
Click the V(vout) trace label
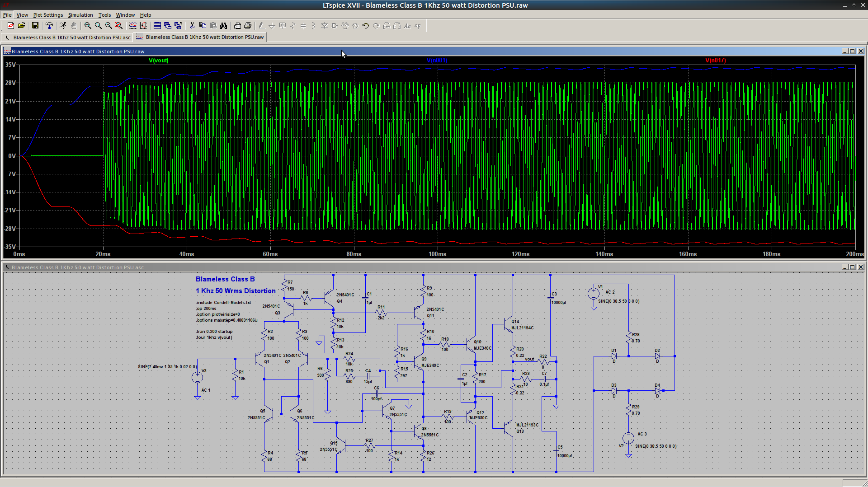coord(159,60)
